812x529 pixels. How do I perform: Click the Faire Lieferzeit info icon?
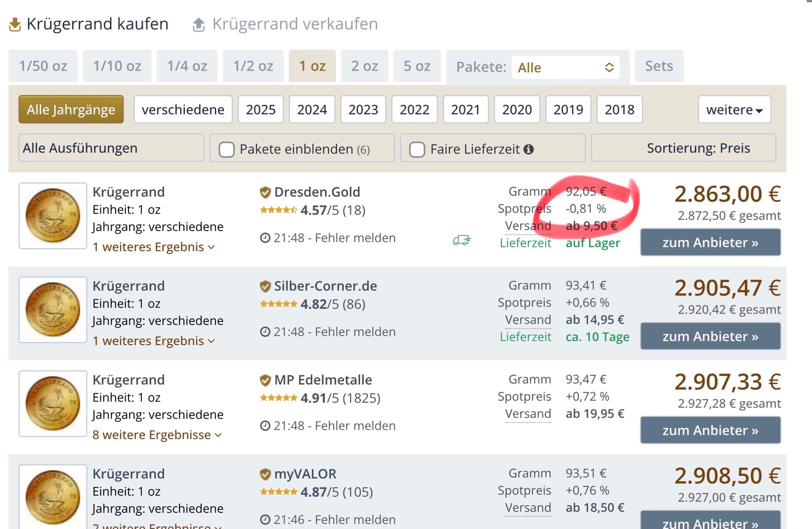528,149
